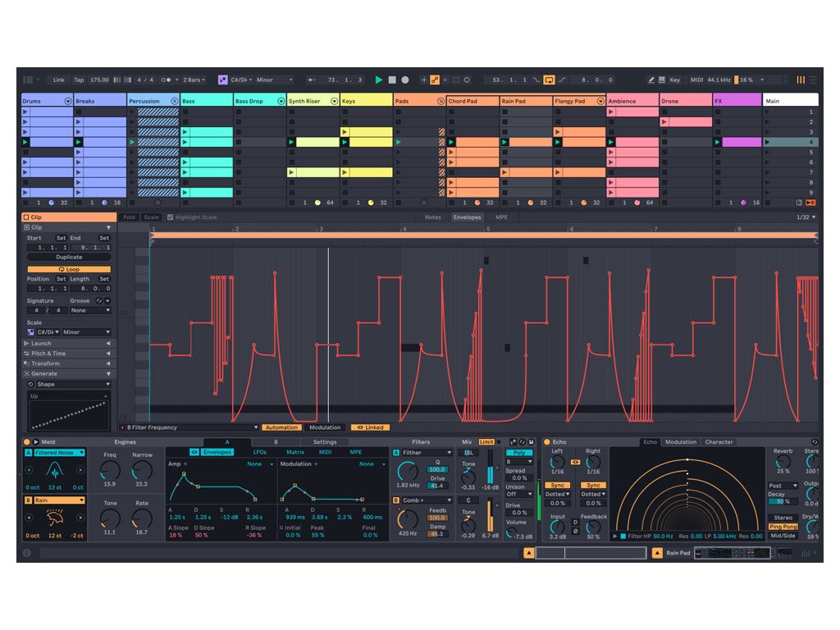The width and height of the screenshot is (840, 630).
Task: Toggle the clip Loop button
Action: click(x=69, y=269)
